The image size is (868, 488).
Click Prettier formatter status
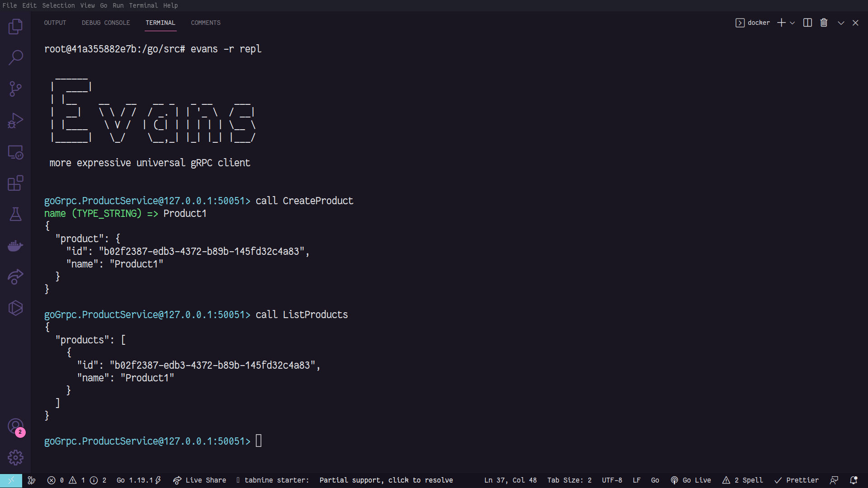pyautogui.click(x=797, y=480)
